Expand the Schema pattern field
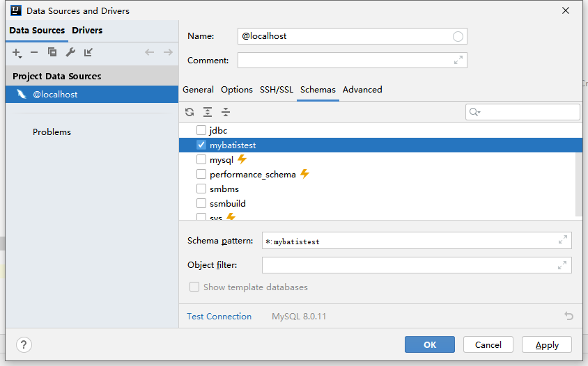This screenshot has width=588, height=366. [563, 240]
